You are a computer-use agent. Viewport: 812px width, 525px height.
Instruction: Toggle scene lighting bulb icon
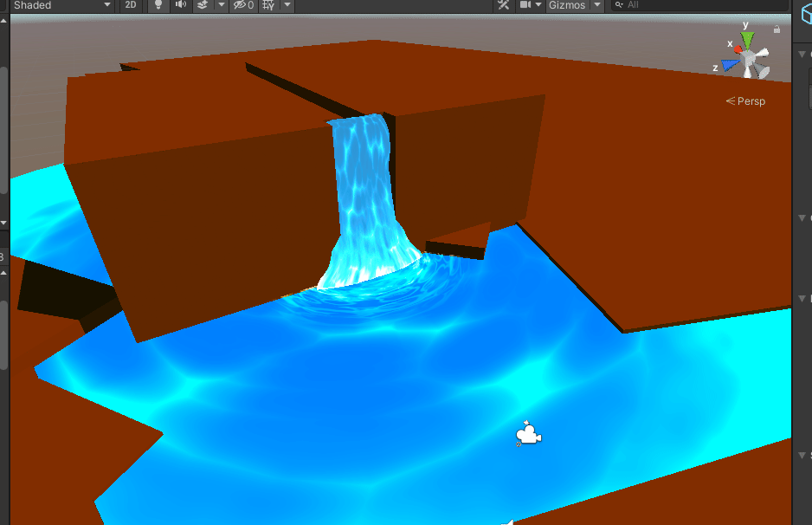(158, 5)
